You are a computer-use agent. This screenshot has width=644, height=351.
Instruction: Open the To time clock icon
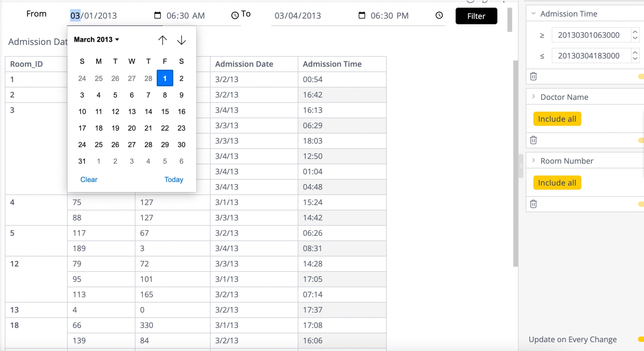click(x=439, y=15)
